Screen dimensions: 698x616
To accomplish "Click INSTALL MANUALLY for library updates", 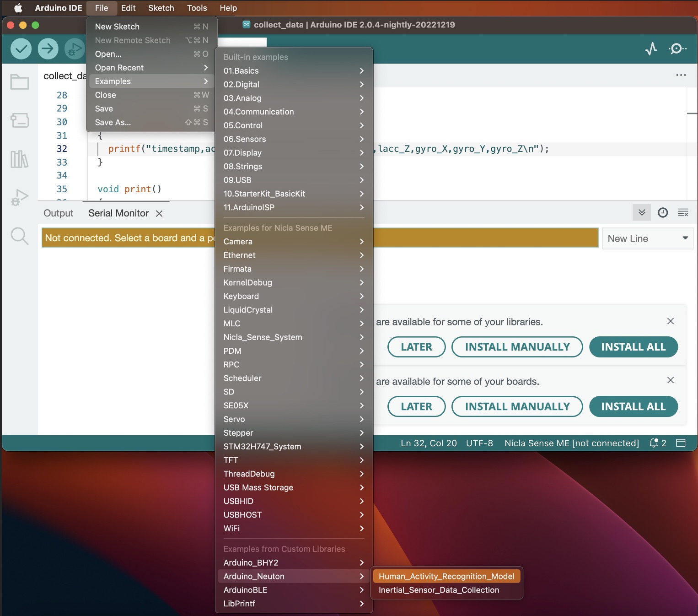I will point(517,347).
